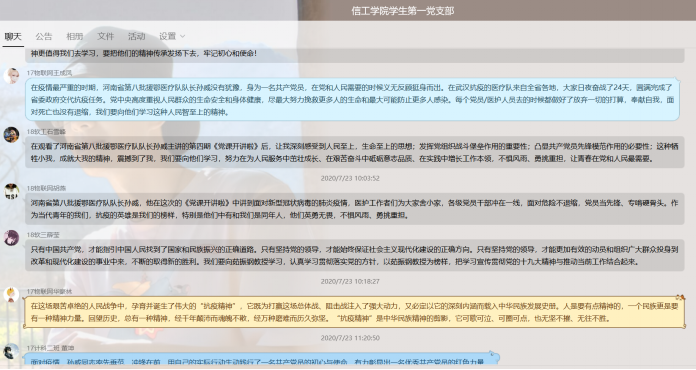Open avatar of sender 17物联网华新林
This screenshot has width=696, height=370.
coord(11,294)
